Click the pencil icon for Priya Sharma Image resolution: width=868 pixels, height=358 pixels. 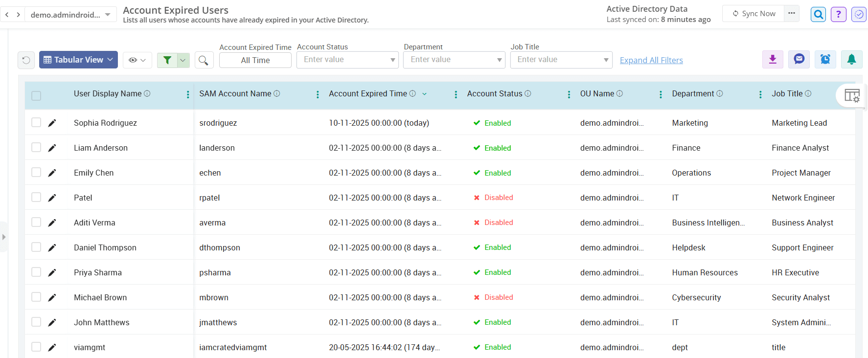52,272
